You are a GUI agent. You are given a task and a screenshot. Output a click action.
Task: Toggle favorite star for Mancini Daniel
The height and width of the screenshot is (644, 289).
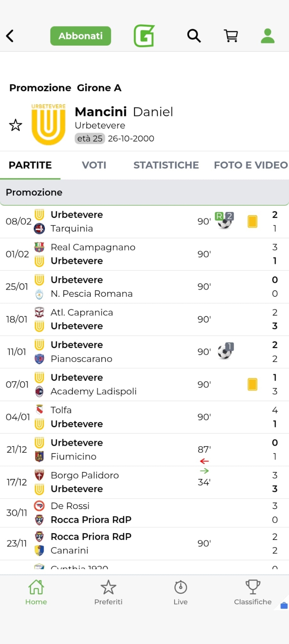(x=15, y=125)
